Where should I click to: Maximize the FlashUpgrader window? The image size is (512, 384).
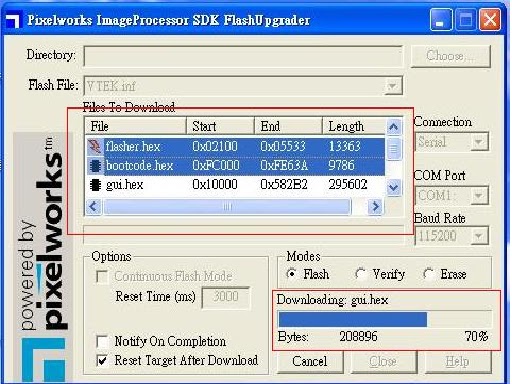click(x=465, y=20)
